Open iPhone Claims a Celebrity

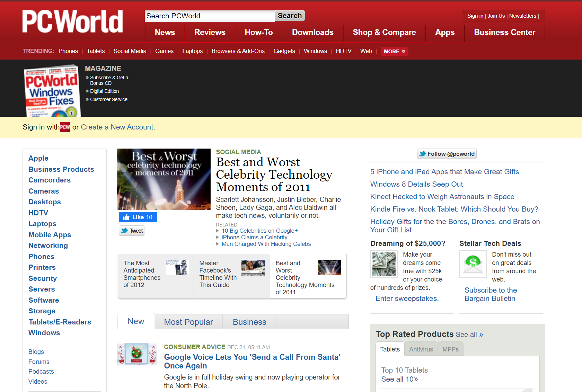point(255,237)
